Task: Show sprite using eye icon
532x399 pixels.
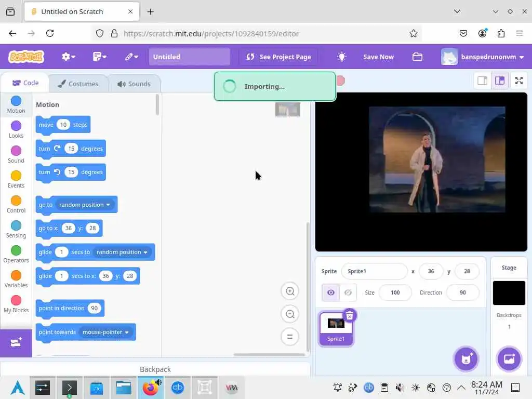Action: click(x=331, y=292)
